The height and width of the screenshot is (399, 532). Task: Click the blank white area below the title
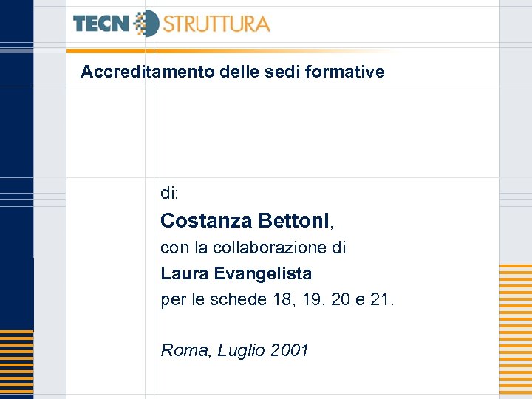296,132
